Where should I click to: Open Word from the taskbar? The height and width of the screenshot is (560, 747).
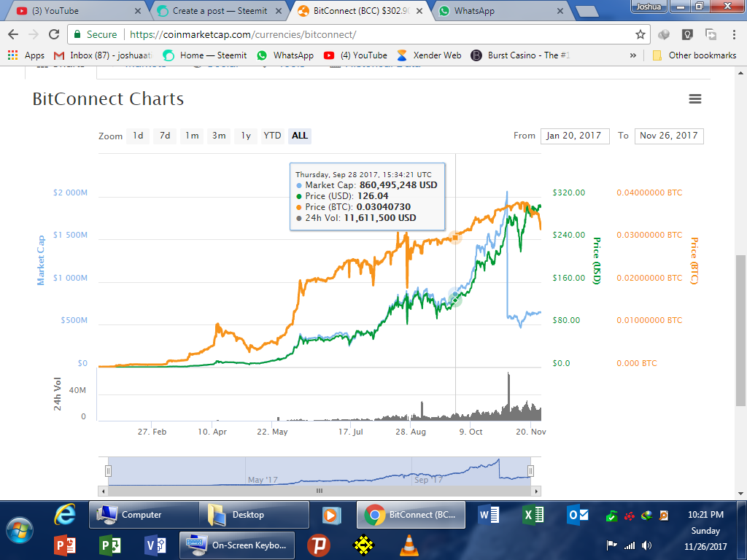[x=489, y=515]
